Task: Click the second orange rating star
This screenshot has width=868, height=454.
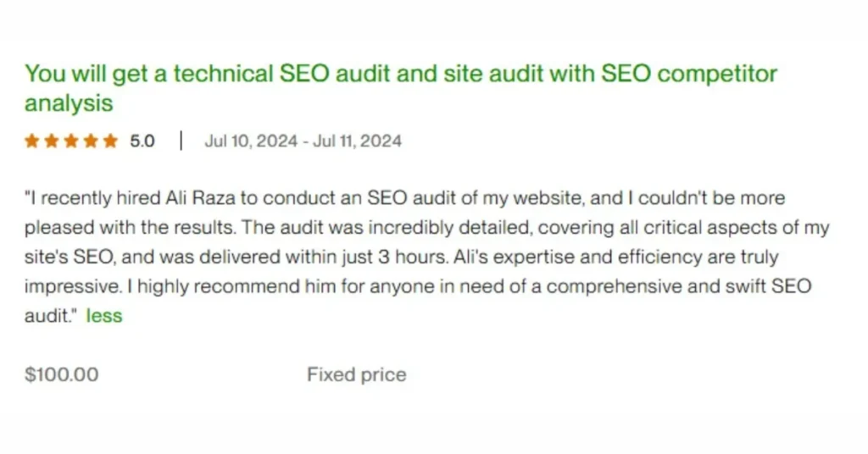Action: 52,141
